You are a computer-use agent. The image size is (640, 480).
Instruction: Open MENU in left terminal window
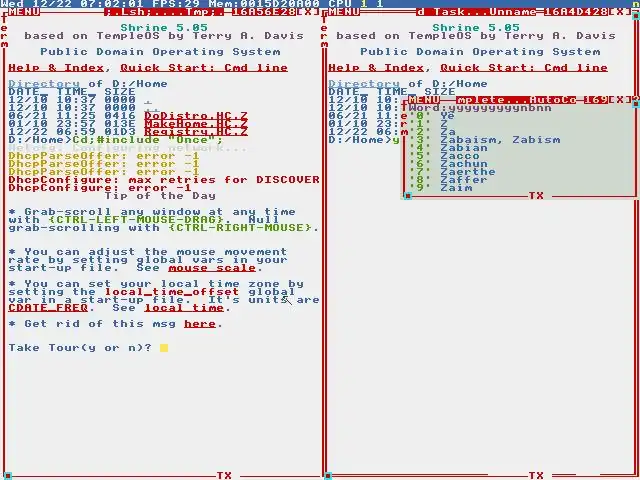[24, 11]
